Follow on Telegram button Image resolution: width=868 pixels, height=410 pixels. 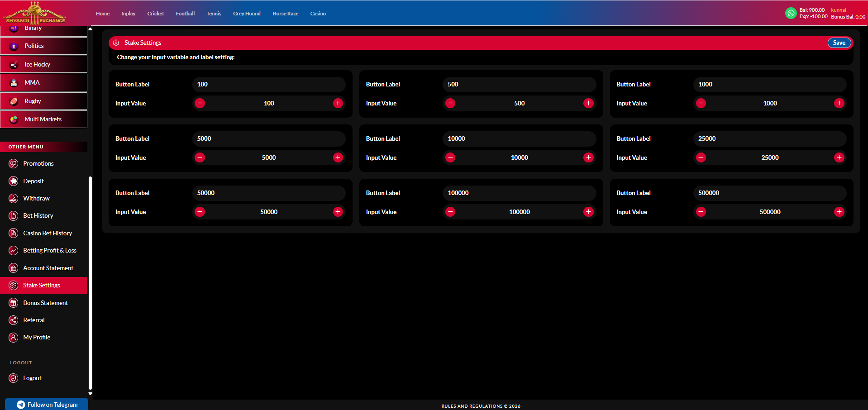point(47,404)
